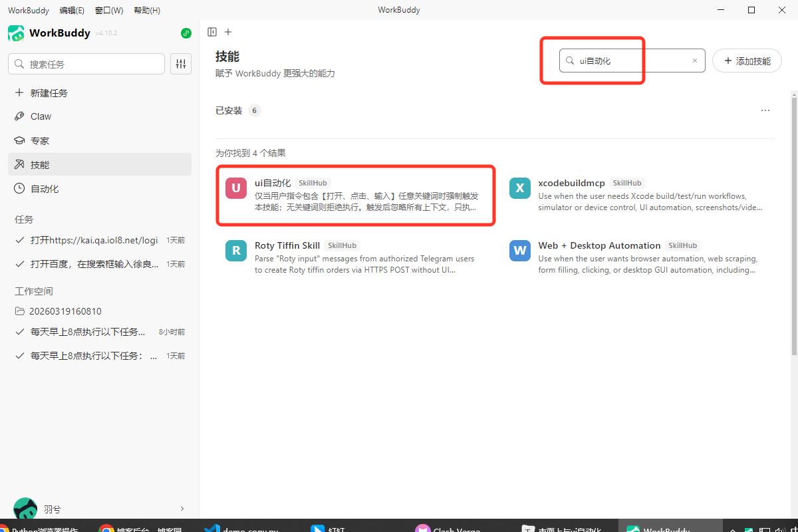This screenshot has width=798, height=532.
Task: Click the teal X icon of xcodebuildmcp
Action: click(520, 188)
